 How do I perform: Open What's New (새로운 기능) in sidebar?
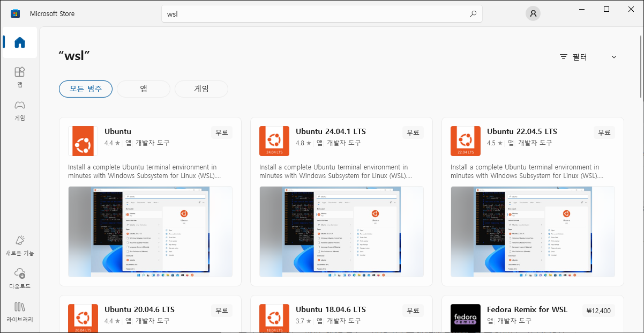tap(20, 246)
